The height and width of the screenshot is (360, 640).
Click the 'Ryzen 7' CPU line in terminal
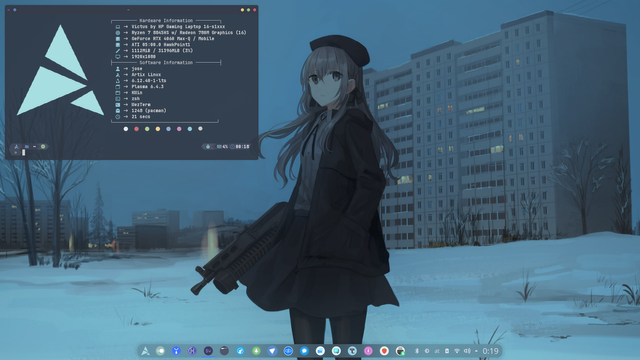(189, 32)
